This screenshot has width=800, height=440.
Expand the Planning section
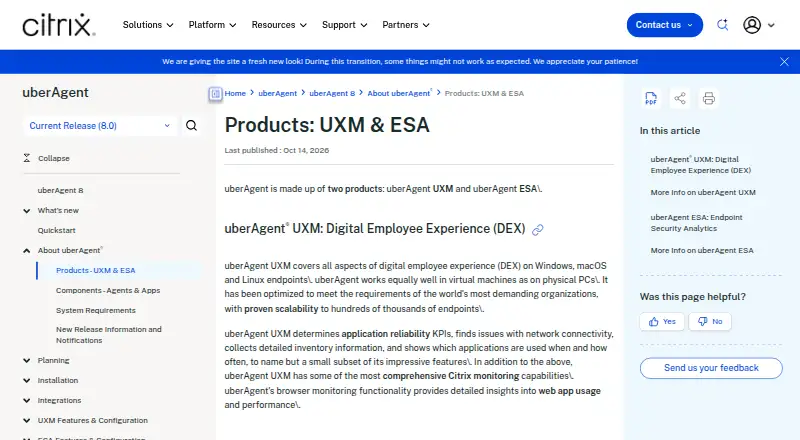(x=27, y=360)
